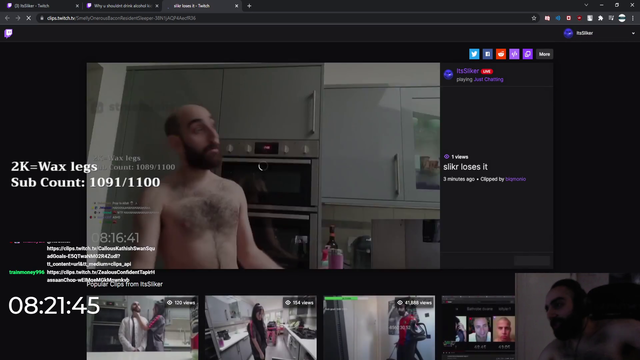Bookmark page with the star icon
The width and height of the screenshot is (640, 360).
coord(534,18)
